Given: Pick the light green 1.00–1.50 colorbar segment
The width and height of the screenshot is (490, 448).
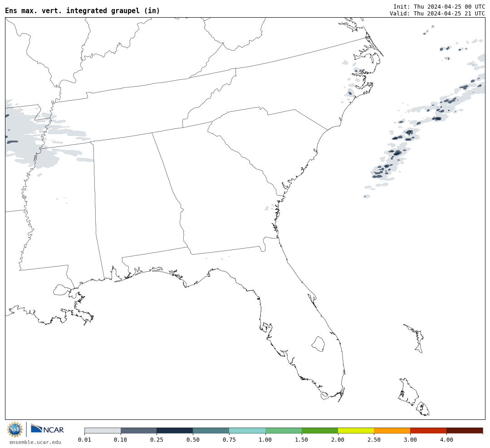Looking at the screenshot, I should coord(284,430).
